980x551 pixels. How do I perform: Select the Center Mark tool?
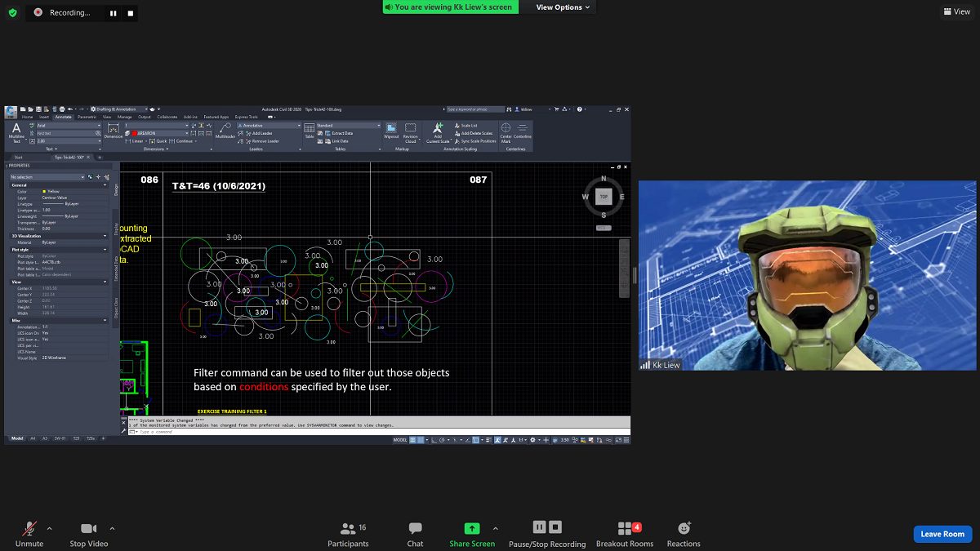pyautogui.click(x=506, y=133)
